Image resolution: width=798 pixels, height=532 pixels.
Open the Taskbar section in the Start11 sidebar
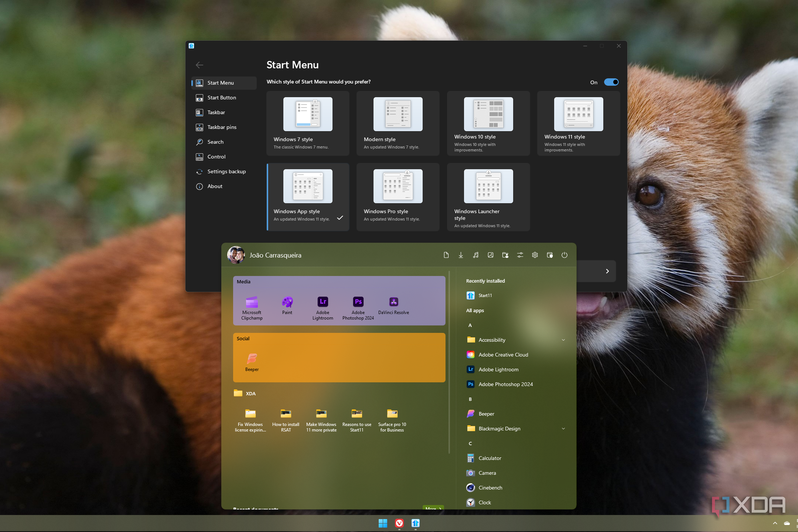pos(216,112)
